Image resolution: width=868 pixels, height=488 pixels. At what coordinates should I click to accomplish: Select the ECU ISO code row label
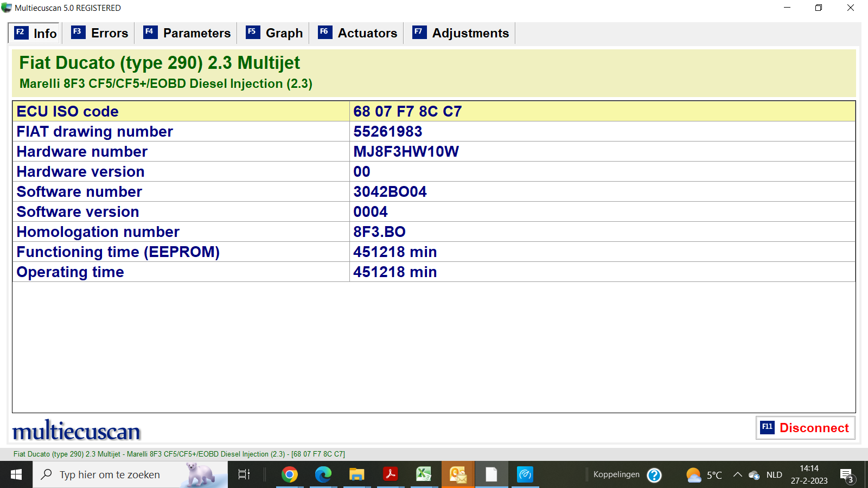click(68, 111)
